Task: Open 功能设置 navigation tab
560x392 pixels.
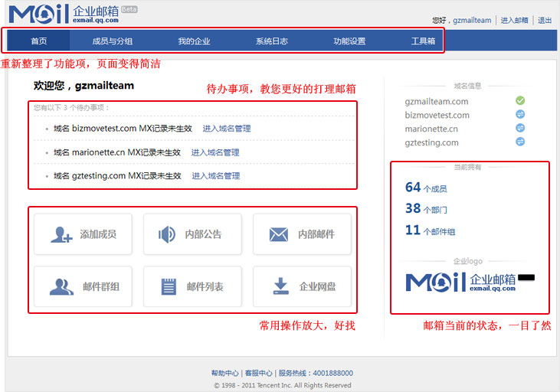Action: (349, 41)
